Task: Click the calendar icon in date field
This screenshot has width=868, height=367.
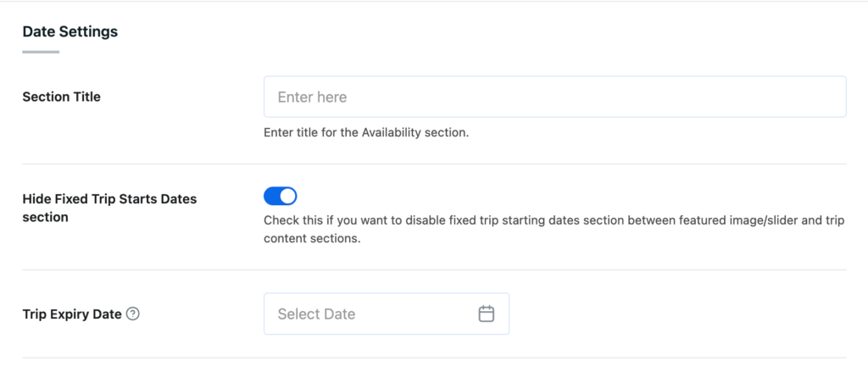Action: (487, 314)
